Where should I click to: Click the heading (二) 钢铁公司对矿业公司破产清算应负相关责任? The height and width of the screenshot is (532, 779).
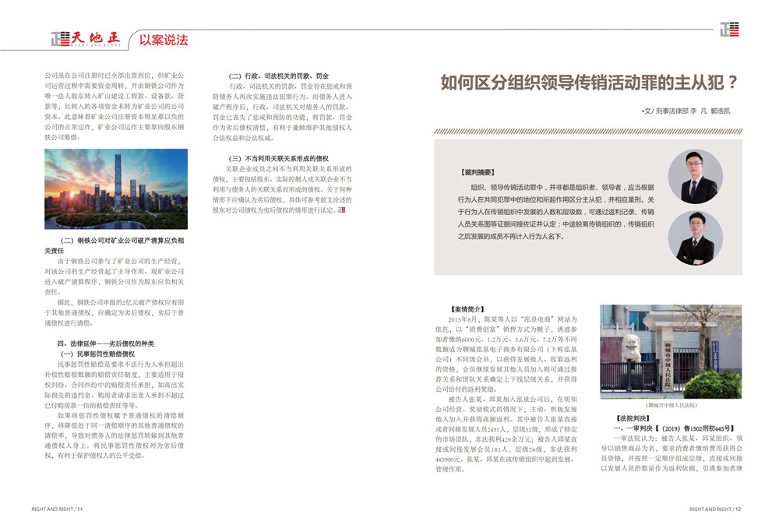[x=115, y=245]
